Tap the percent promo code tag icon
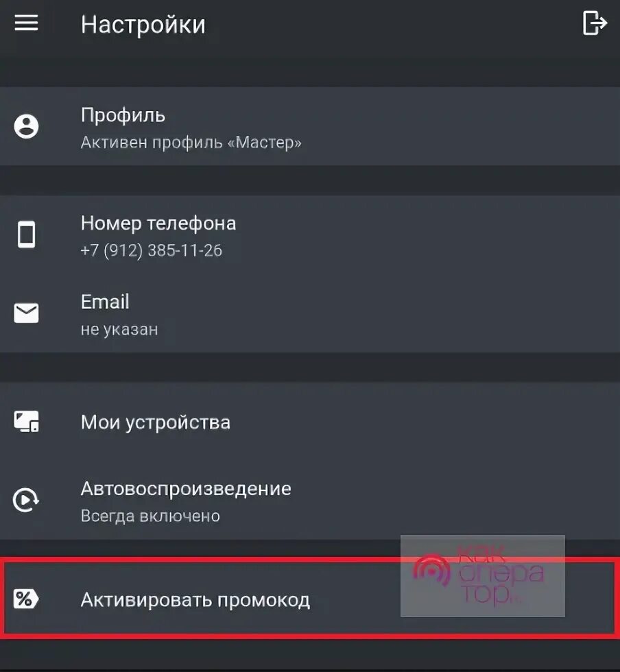The image size is (620, 672). pyautogui.click(x=26, y=599)
